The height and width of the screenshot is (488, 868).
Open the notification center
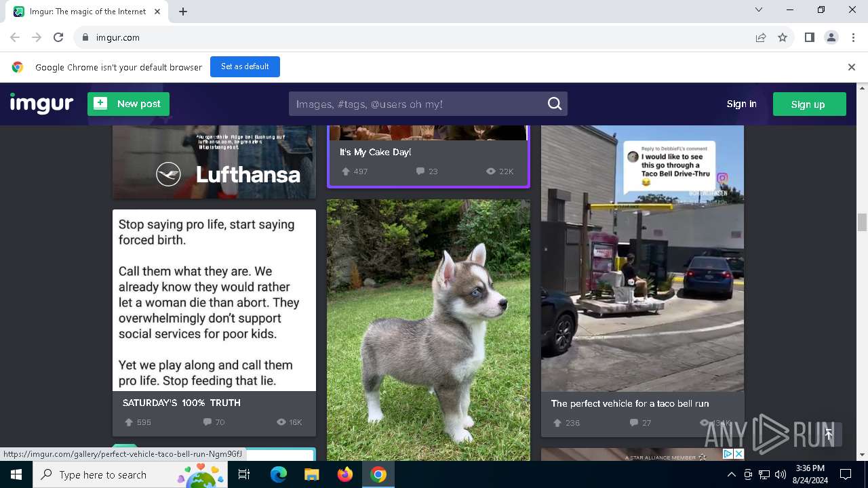coord(846,474)
